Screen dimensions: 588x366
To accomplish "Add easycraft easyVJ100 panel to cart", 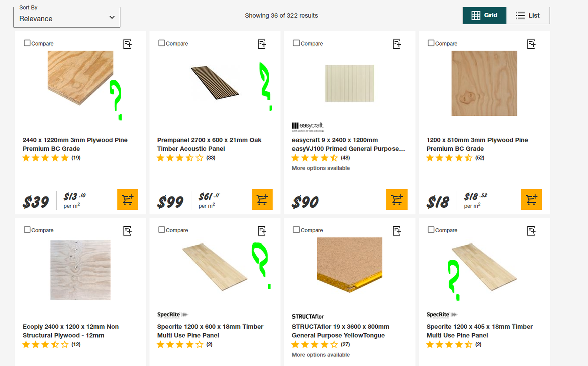I will (x=397, y=200).
